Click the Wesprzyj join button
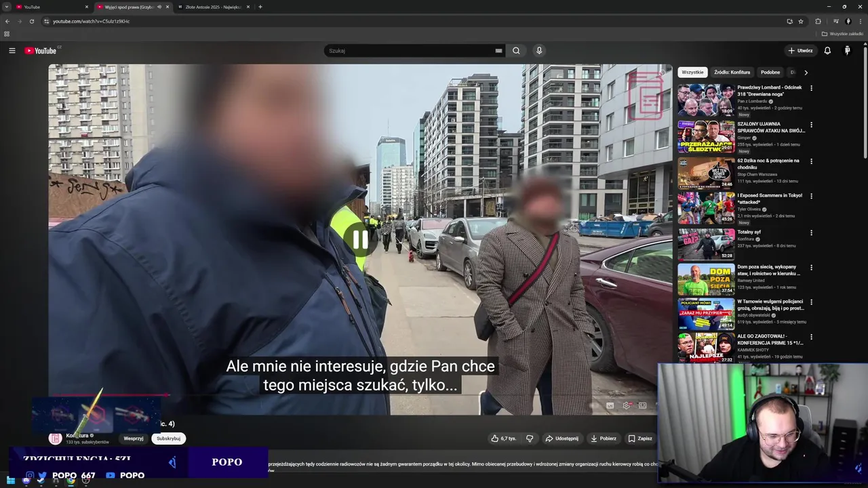 (x=134, y=439)
